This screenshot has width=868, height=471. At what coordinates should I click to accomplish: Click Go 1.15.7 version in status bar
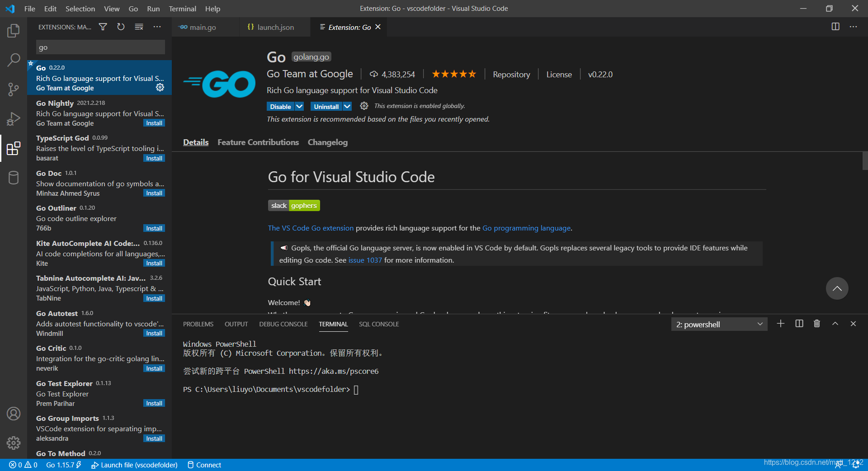63,465
